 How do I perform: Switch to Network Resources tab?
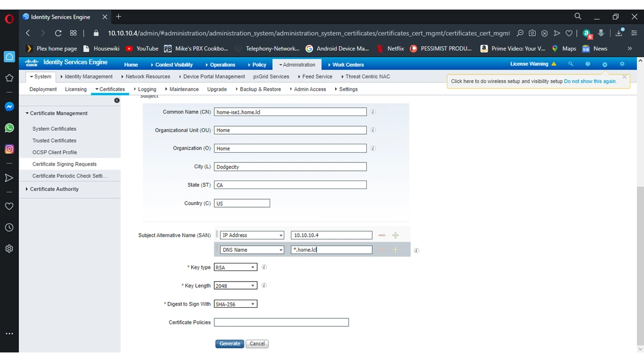[x=145, y=76]
